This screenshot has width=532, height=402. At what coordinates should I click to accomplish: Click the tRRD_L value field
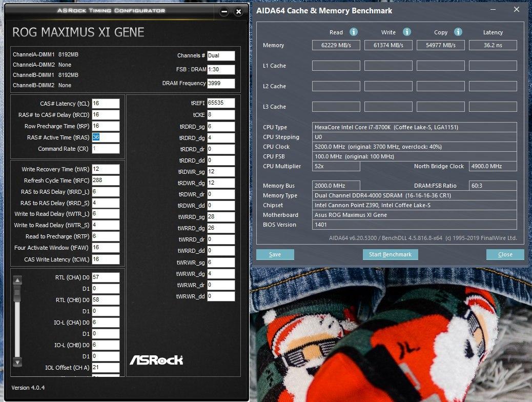(106, 191)
